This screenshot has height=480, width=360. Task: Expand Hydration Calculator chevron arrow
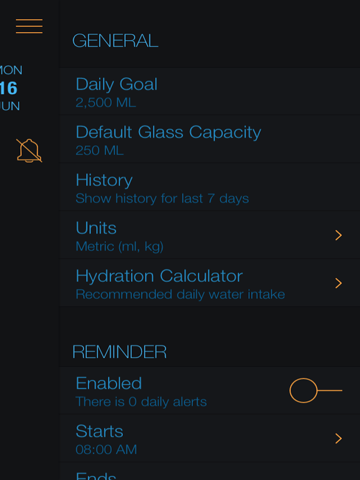(338, 283)
